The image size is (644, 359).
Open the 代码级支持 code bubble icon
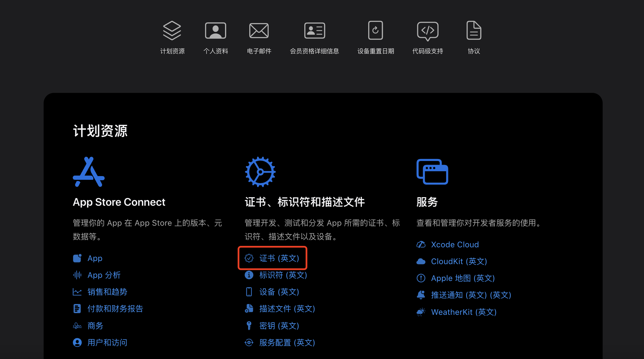pos(427,30)
